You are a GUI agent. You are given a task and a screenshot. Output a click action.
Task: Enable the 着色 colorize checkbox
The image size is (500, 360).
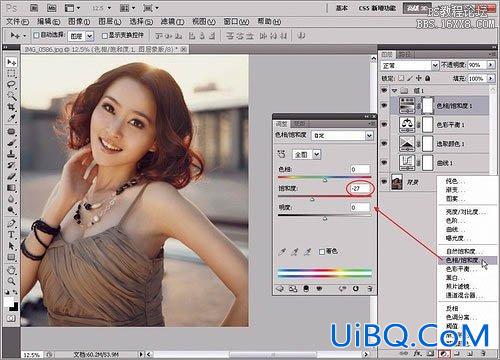(x=322, y=252)
